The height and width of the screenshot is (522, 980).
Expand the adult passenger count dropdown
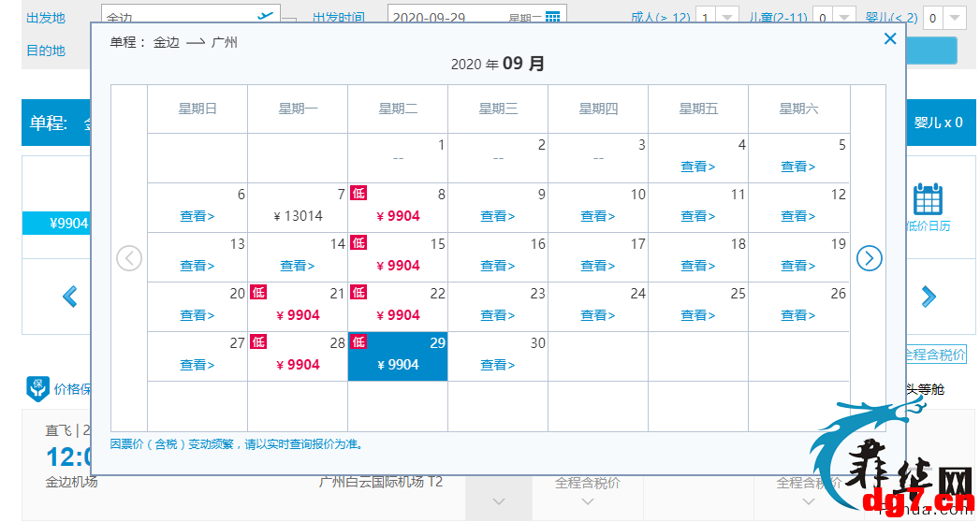727,18
